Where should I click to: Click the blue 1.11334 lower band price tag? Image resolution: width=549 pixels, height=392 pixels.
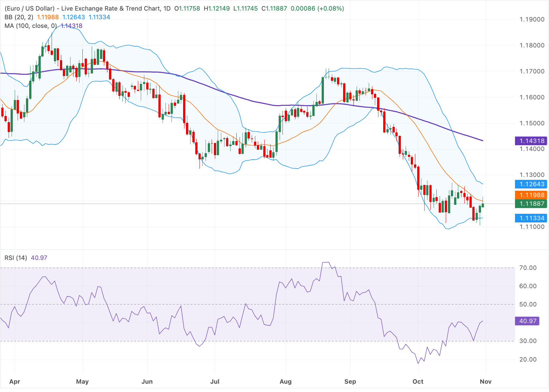(x=531, y=218)
